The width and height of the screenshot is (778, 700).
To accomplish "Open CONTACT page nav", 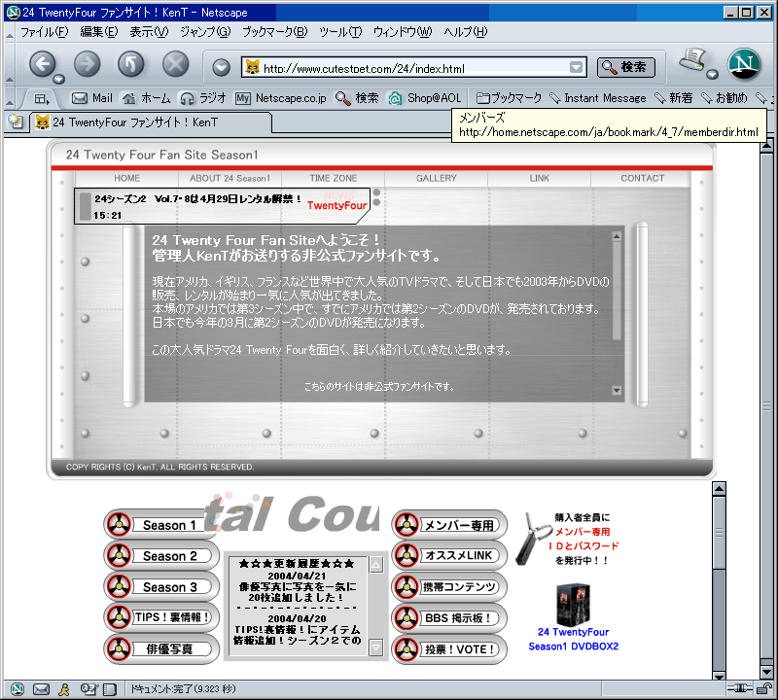I will tap(642, 178).
